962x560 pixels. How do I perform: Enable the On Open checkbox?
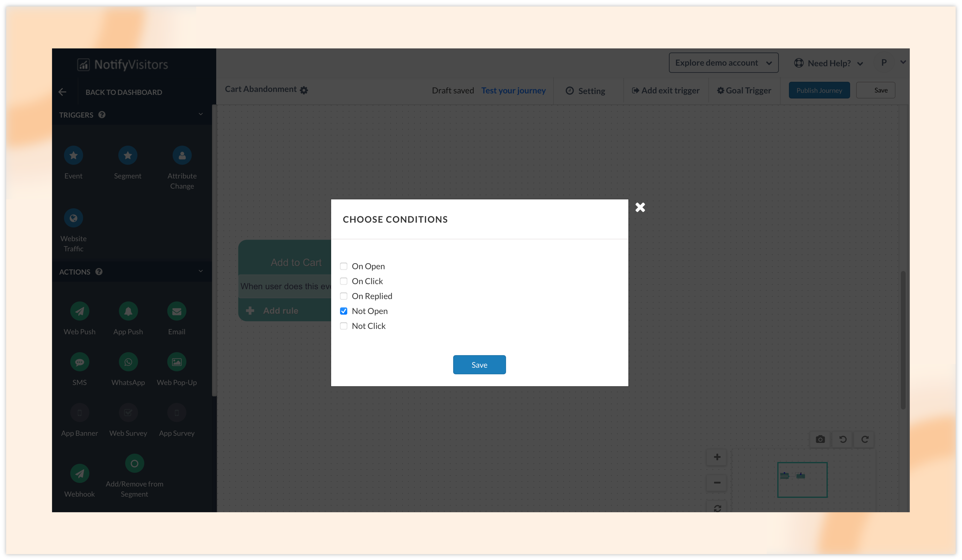pos(344,266)
